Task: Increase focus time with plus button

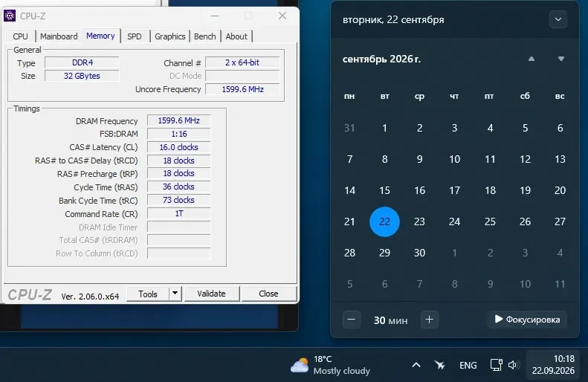Action: click(430, 320)
